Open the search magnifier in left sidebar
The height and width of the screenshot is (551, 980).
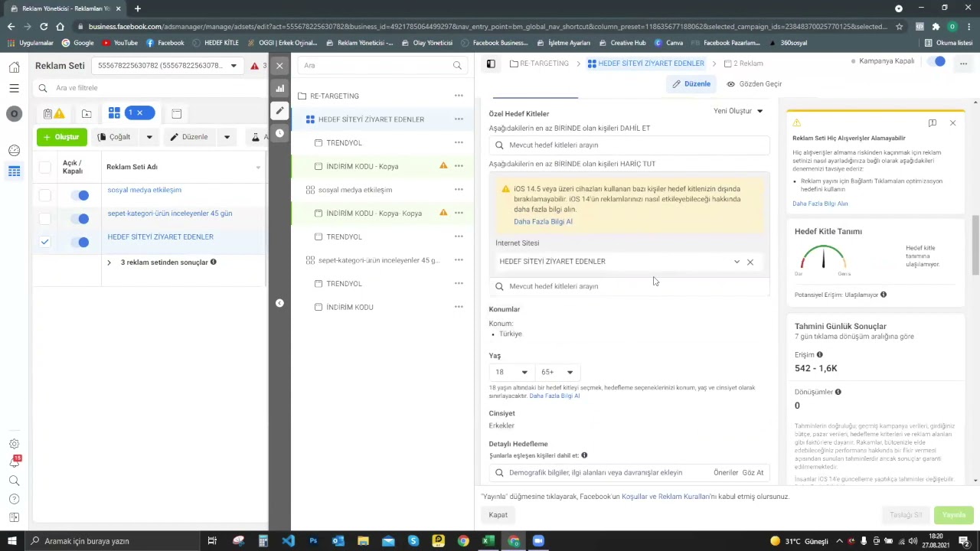coord(14,481)
